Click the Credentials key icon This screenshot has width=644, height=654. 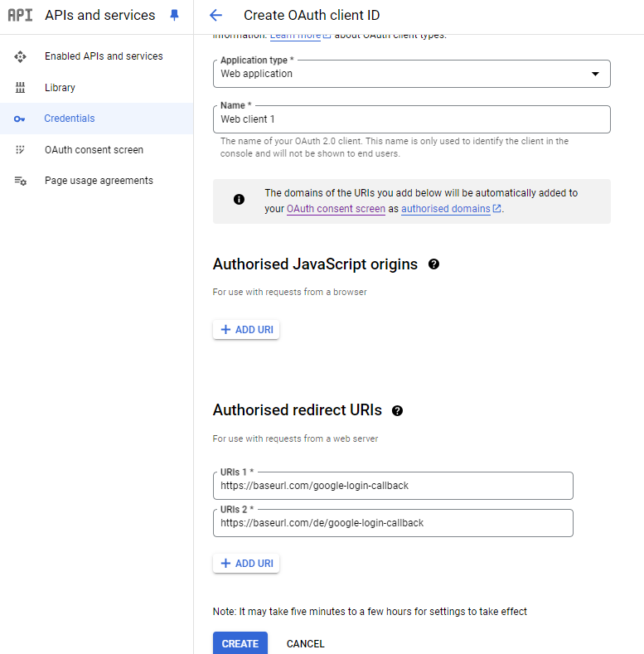20,119
